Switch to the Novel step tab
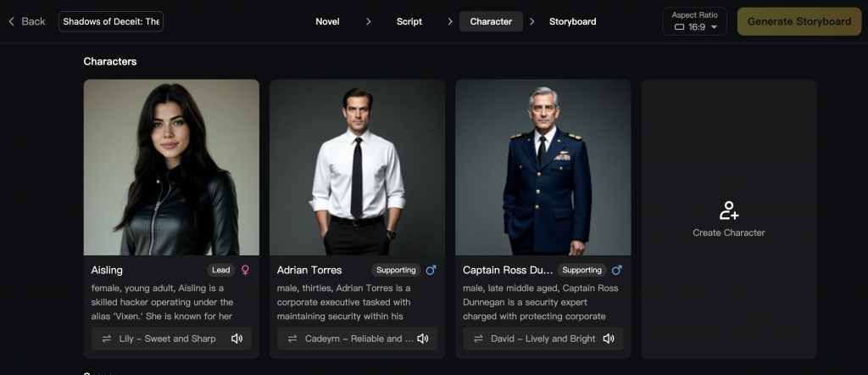868x375 pixels. click(327, 21)
